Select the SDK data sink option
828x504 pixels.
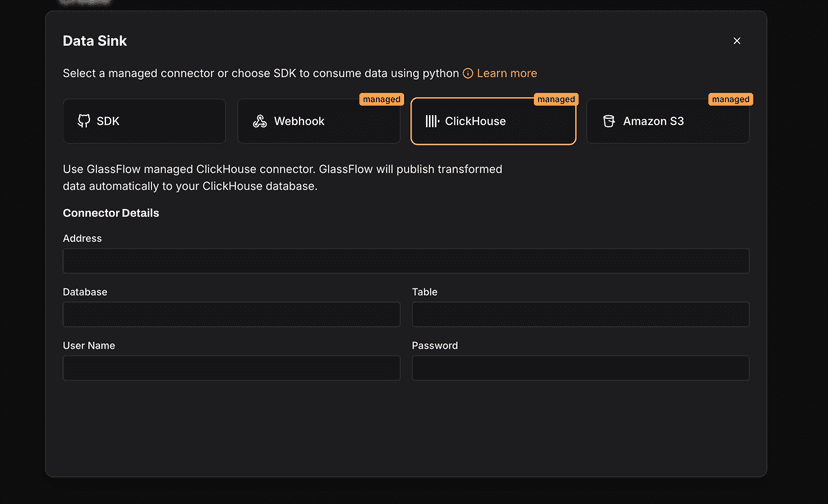[x=144, y=121]
